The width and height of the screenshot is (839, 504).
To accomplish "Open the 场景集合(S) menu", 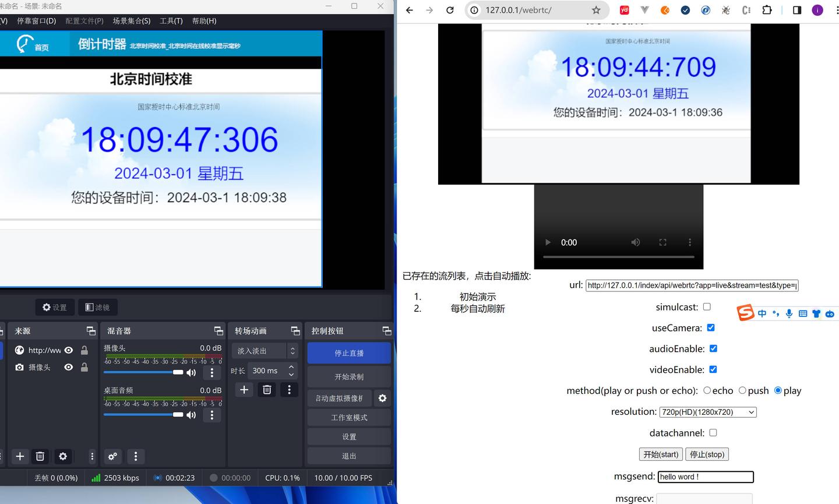I will pos(132,21).
